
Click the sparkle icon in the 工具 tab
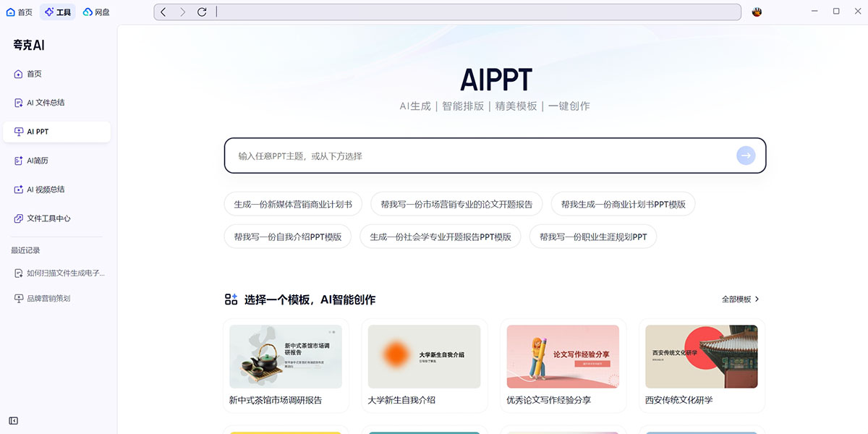[49, 12]
